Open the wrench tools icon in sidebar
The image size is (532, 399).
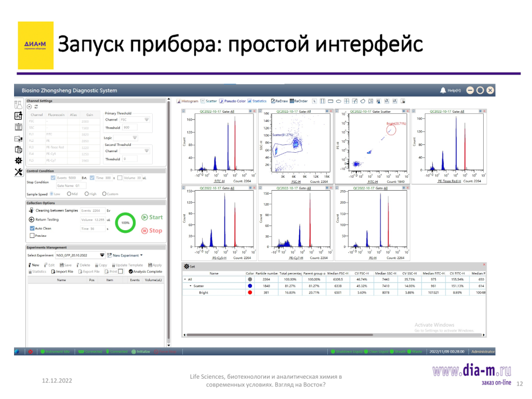pyautogui.click(x=18, y=172)
